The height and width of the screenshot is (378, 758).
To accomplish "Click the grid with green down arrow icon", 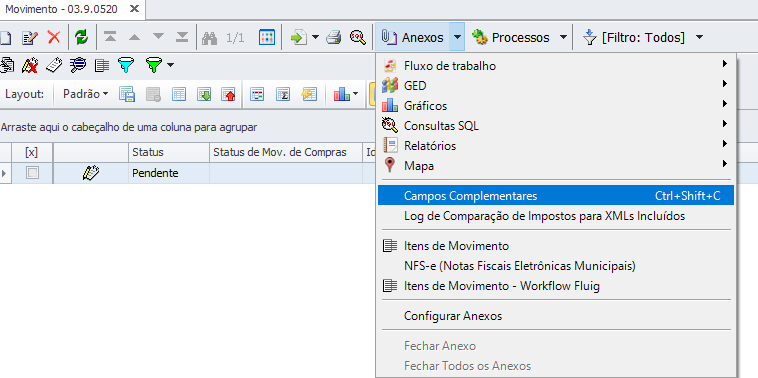I will pos(204,94).
